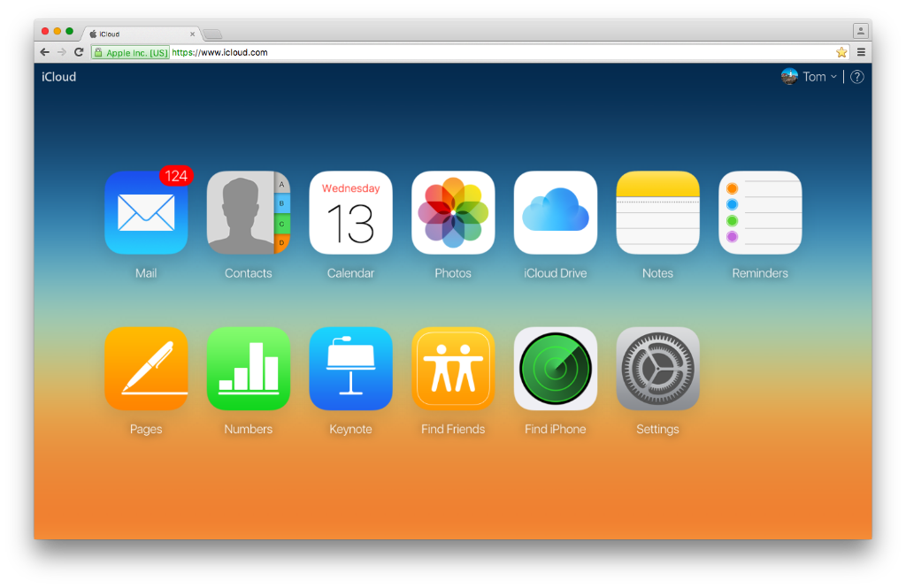
Task: Open the Notes app
Action: [657, 212]
